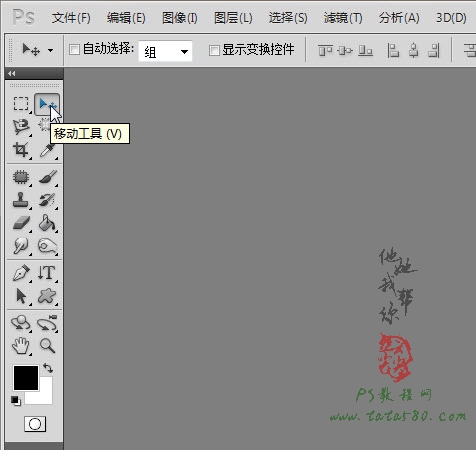Click the toolbox grip handle bar
The image size is (476, 450).
(x=34, y=85)
